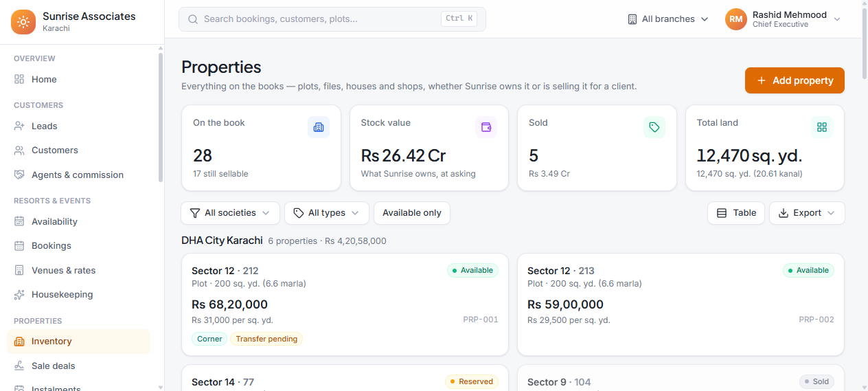Toggle the Available only filter
Viewport: 868px width, 391px height.
coord(412,213)
